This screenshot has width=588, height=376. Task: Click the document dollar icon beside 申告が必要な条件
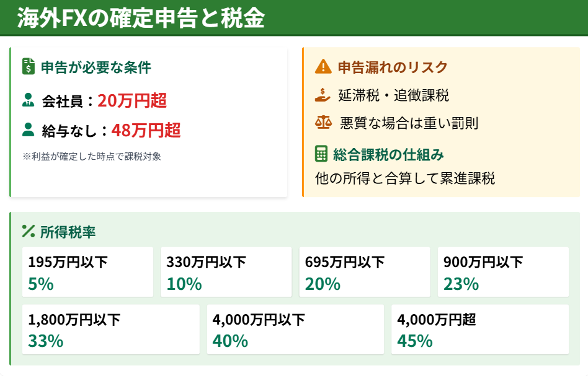point(28,66)
